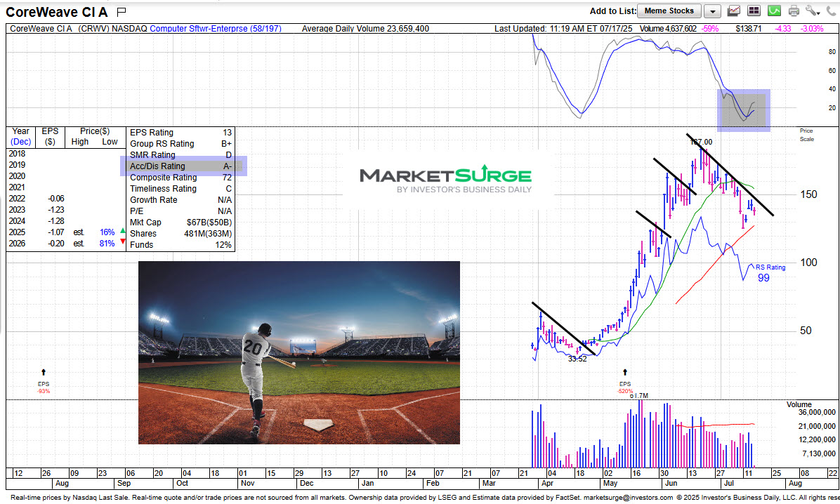840x504 pixels.
Task: Select the Funds 12% row
Action: (x=181, y=245)
